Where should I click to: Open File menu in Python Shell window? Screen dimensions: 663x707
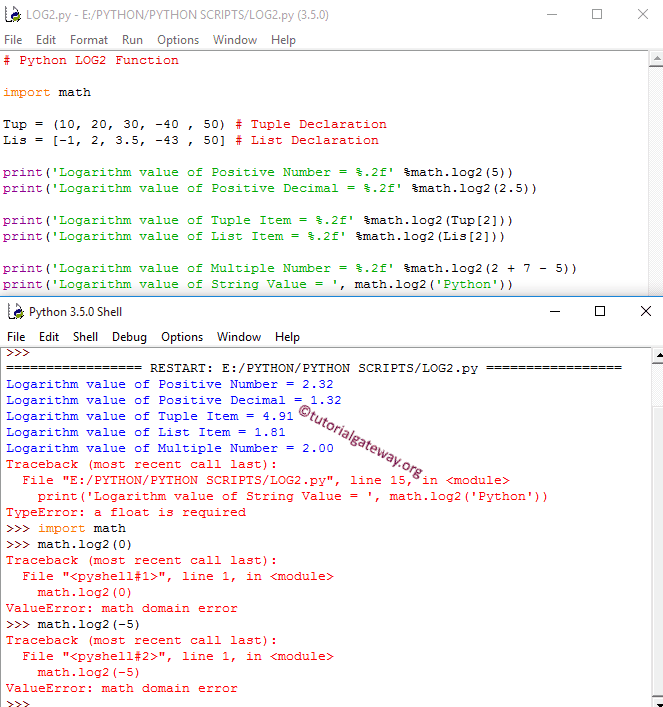point(16,337)
